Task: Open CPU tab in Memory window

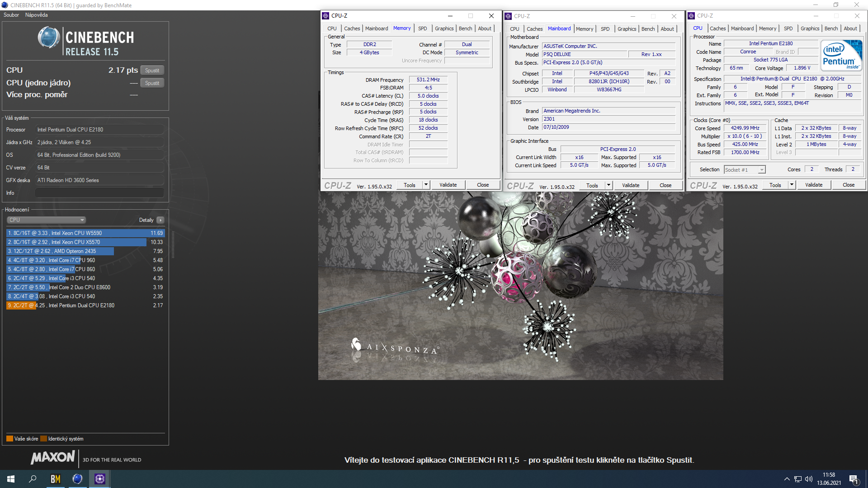Action: pyautogui.click(x=332, y=28)
